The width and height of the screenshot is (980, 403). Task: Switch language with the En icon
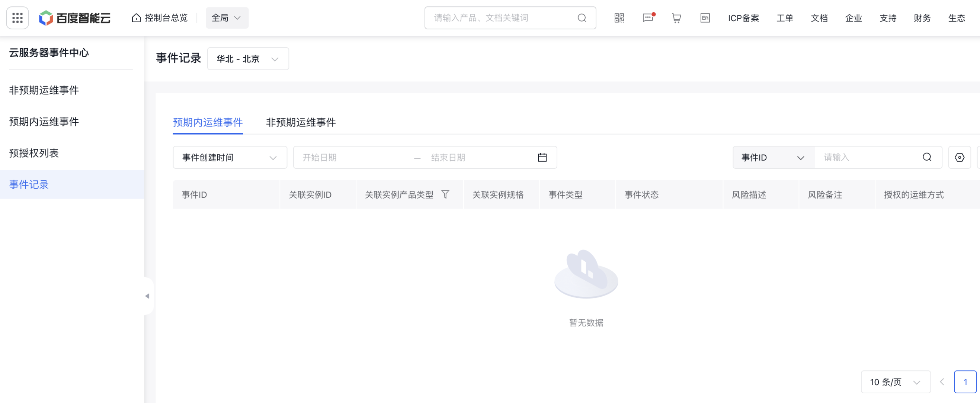705,18
